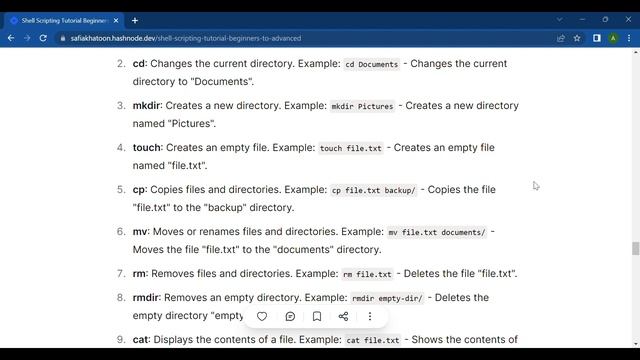
Task: Bookmark this page with the star
Action: [x=577, y=38]
